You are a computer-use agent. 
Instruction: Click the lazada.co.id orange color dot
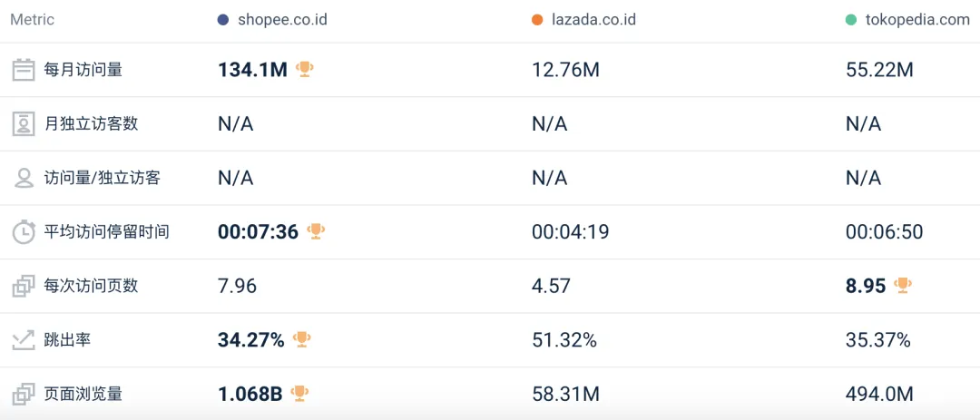click(x=537, y=20)
